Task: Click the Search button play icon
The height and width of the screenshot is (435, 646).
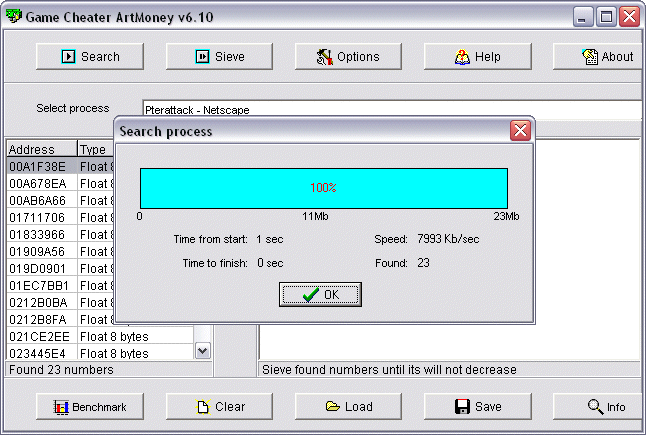Action: [x=69, y=57]
